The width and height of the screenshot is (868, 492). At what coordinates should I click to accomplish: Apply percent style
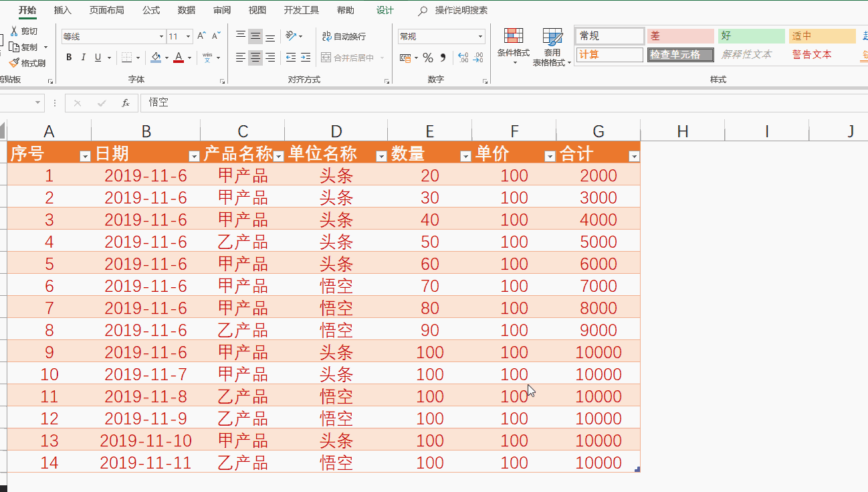pyautogui.click(x=428, y=58)
